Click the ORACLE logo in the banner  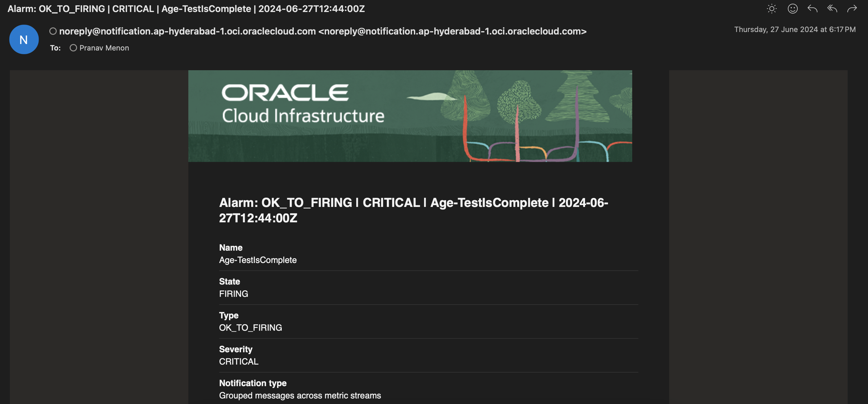click(285, 93)
